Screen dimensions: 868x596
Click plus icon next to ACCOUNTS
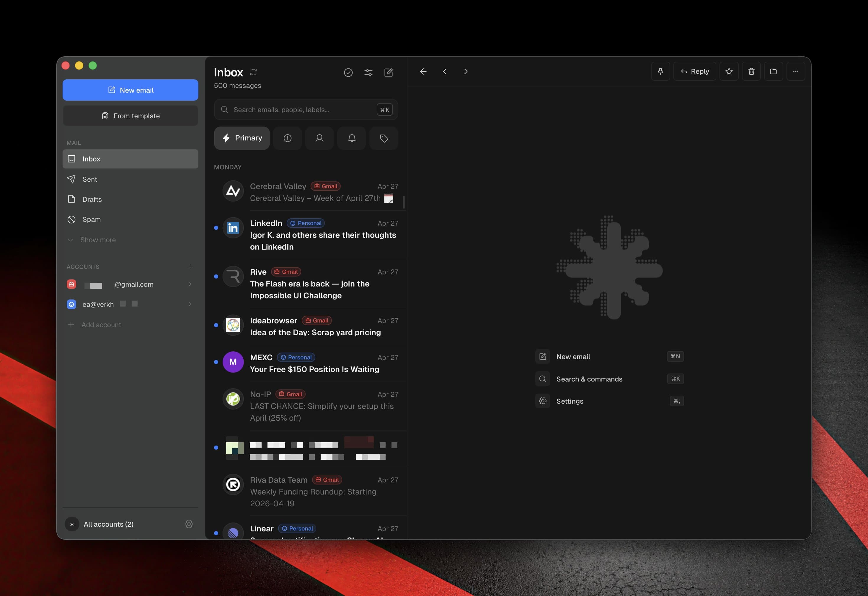pos(191,267)
